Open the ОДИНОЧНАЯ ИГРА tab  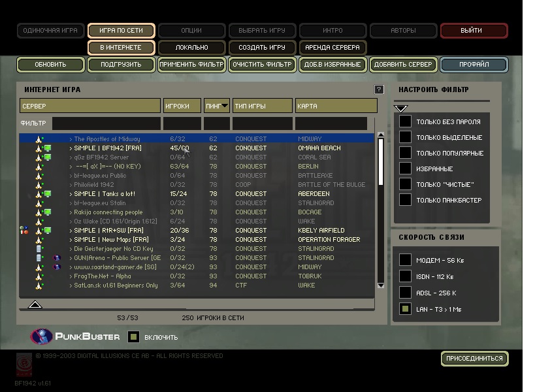click(50, 30)
